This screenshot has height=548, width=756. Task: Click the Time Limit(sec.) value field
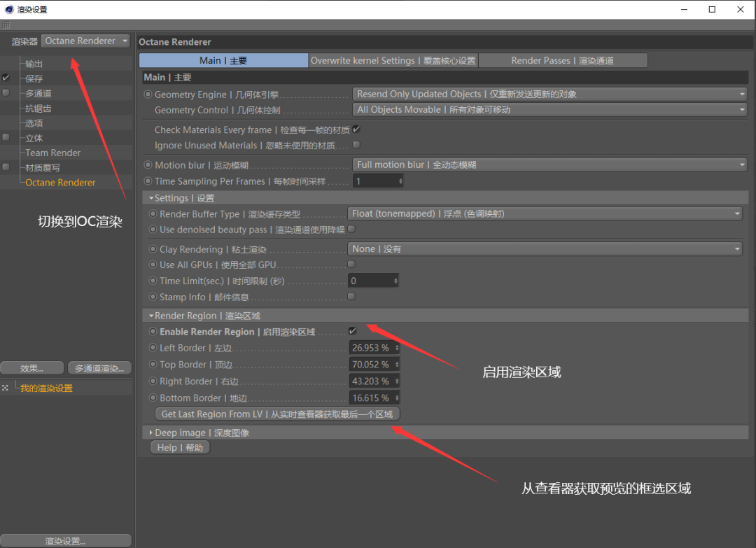(x=372, y=281)
